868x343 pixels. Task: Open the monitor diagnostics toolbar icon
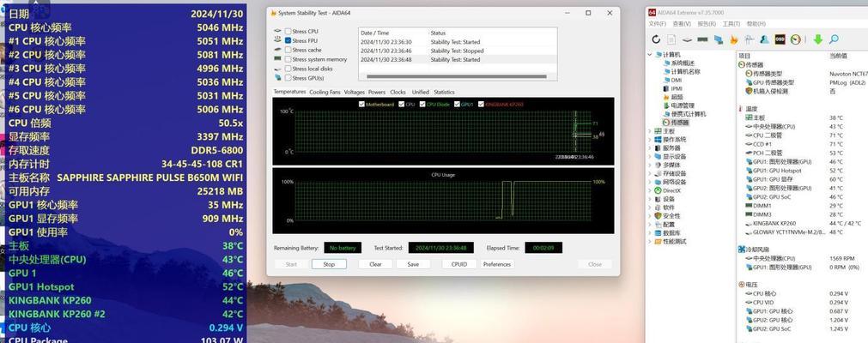[x=719, y=39]
